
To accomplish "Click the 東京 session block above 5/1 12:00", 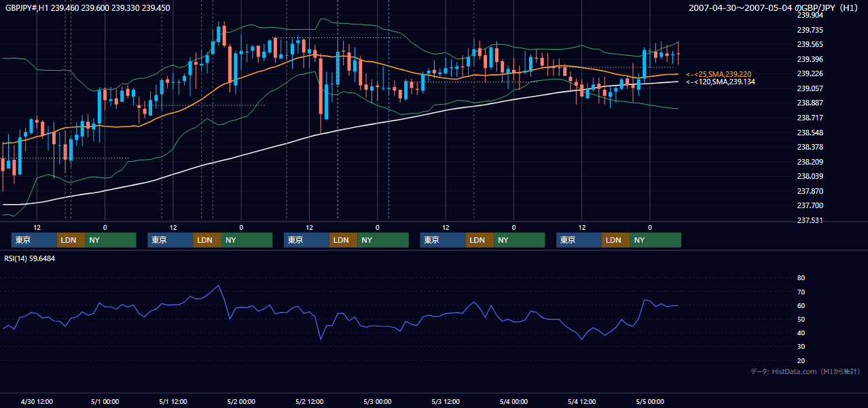I will (170, 240).
